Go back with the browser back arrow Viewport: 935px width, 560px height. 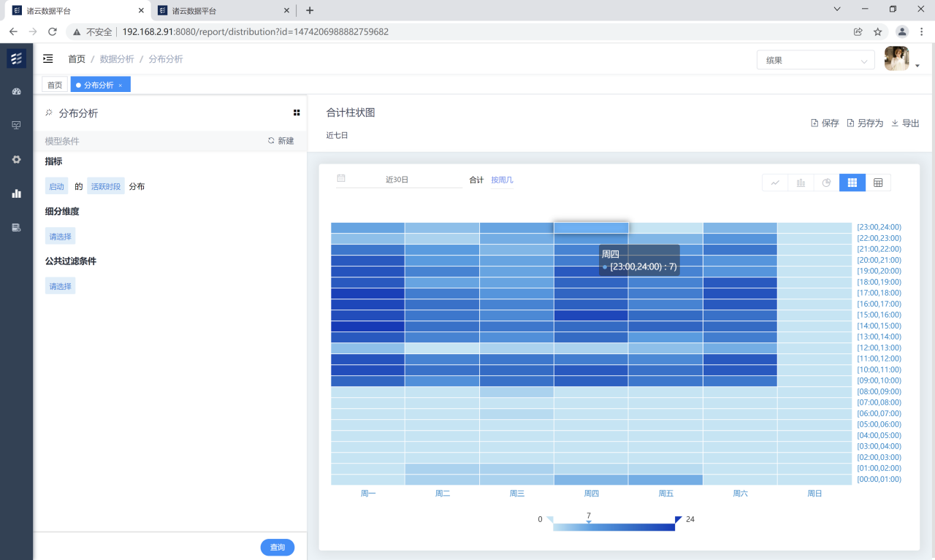(x=13, y=31)
